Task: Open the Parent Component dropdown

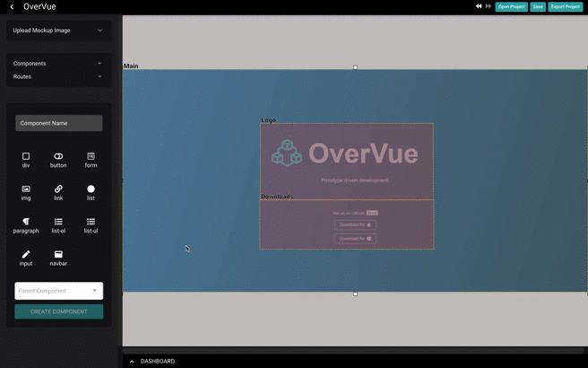Action: (x=59, y=291)
